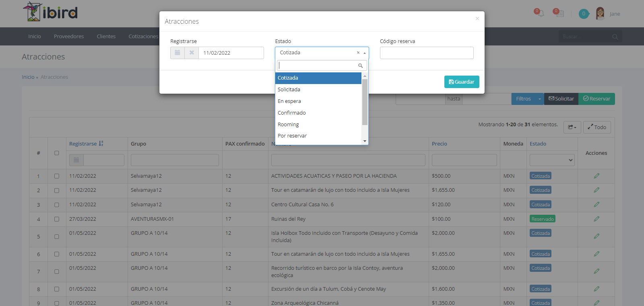Focus the Estado search text box
The width and height of the screenshot is (644, 306).
coord(322,66)
